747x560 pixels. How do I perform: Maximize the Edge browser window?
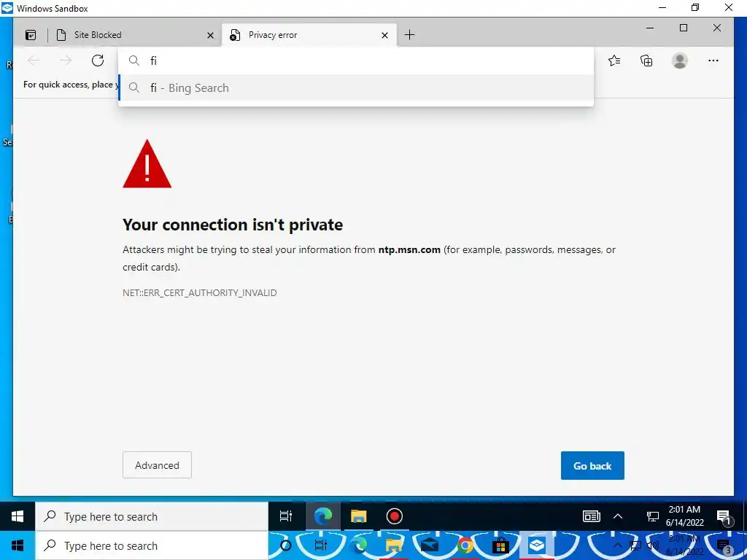click(x=683, y=28)
